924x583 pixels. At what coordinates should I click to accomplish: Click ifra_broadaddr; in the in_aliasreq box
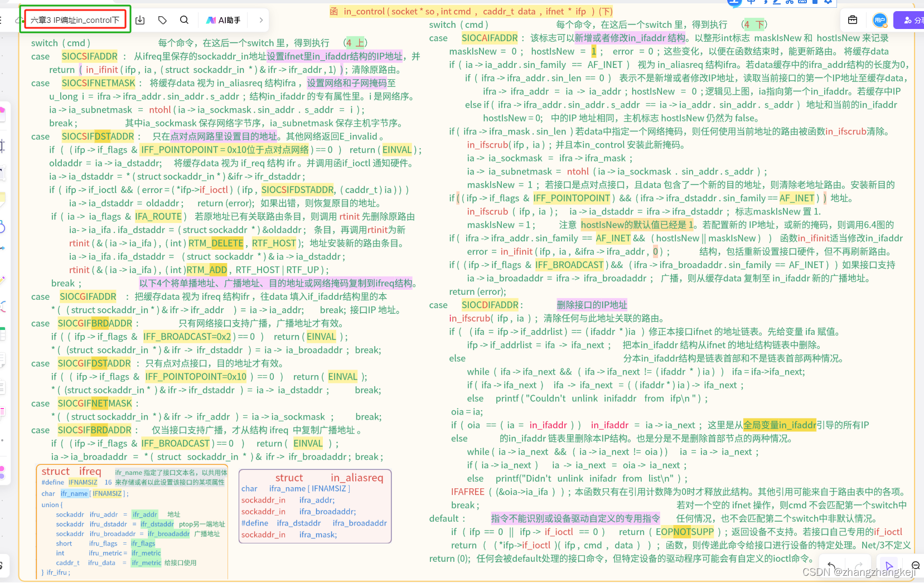point(327,511)
